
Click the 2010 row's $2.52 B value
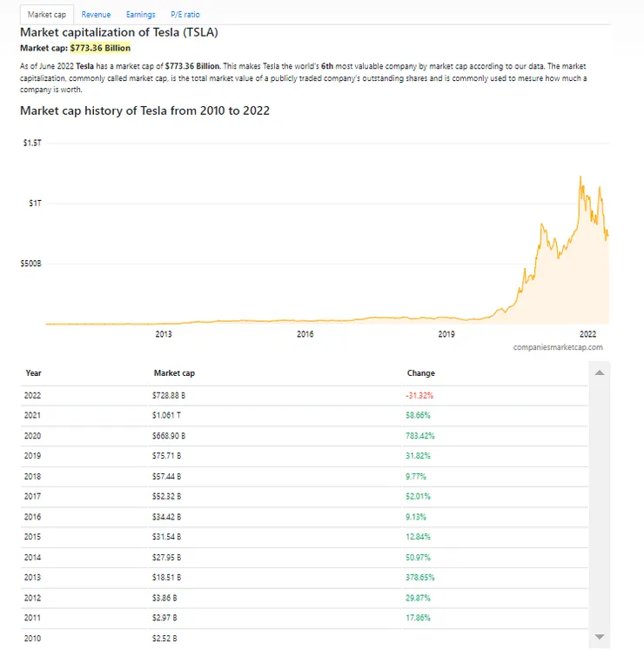(x=164, y=639)
